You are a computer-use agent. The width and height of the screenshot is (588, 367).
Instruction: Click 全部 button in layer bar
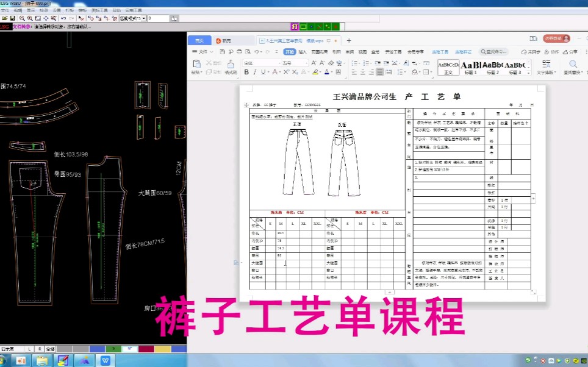(50, 349)
